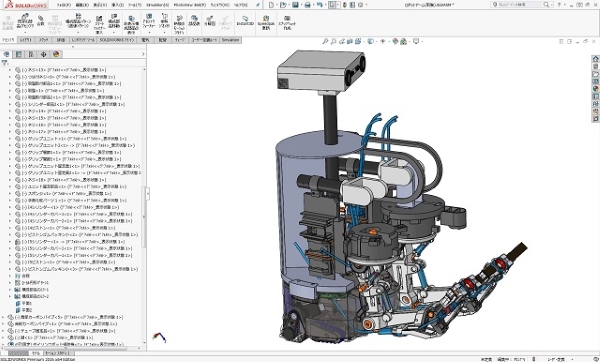This screenshot has height=362, width=600.
Task: Expand the ネジ<13> tree item arrow
Action: 10,70
